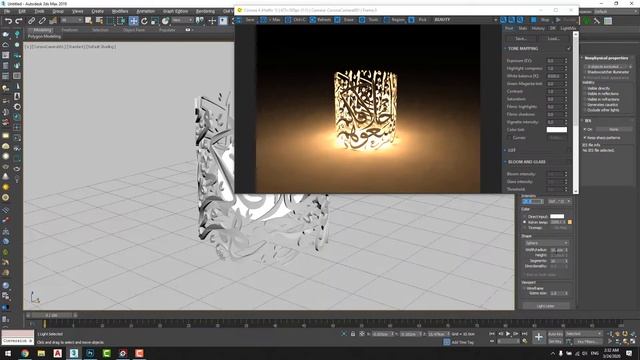This screenshot has width=640, height=360.
Task: Open Photoshop from the Windows taskbar
Action: click(90, 353)
